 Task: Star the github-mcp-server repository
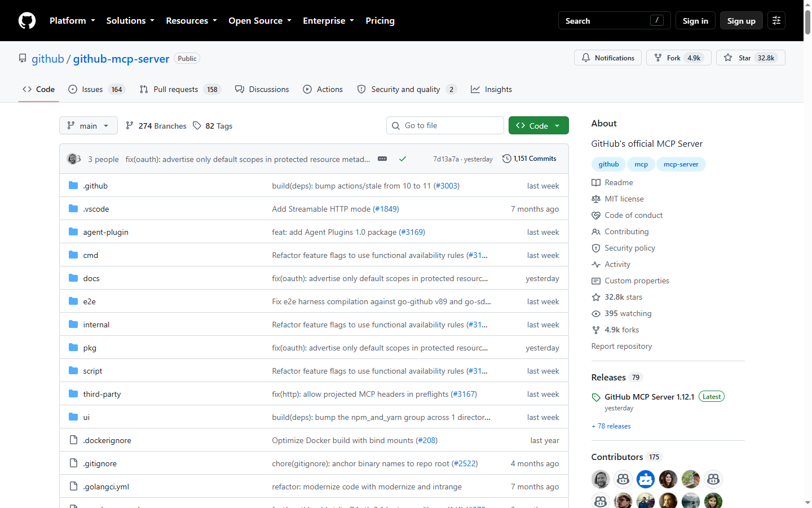pos(751,58)
